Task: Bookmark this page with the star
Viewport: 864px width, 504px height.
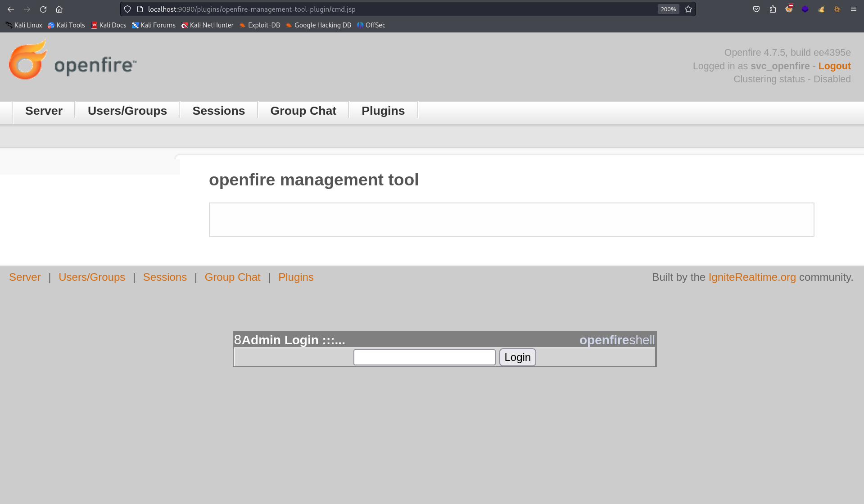Action: pos(688,9)
